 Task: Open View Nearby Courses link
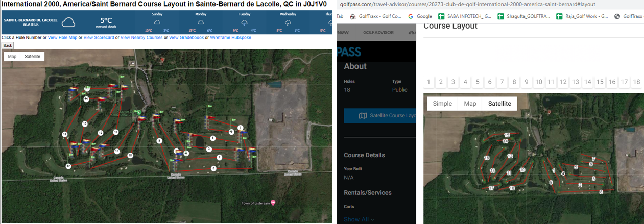click(141, 38)
